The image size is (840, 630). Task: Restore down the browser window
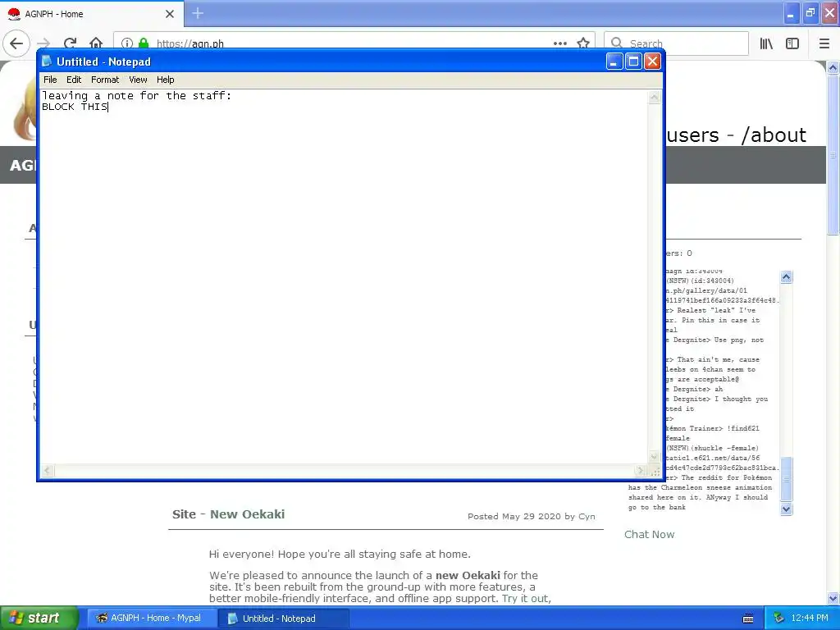click(810, 13)
